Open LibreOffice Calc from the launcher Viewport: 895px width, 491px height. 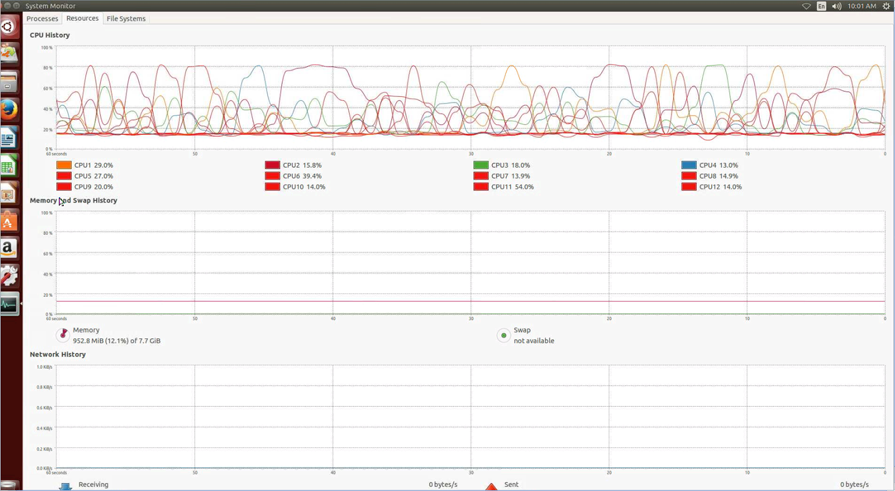click(x=9, y=166)
